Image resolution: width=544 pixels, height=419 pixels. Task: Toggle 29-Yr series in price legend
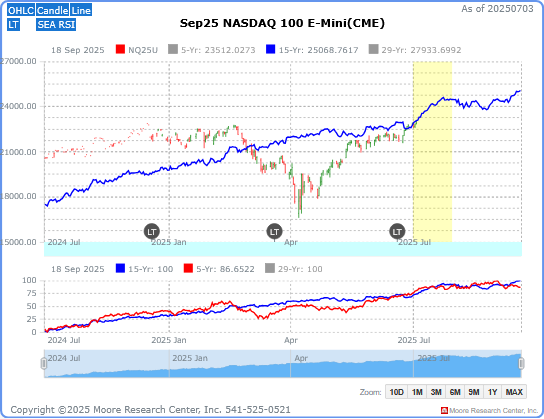click(x=415, y=50)
